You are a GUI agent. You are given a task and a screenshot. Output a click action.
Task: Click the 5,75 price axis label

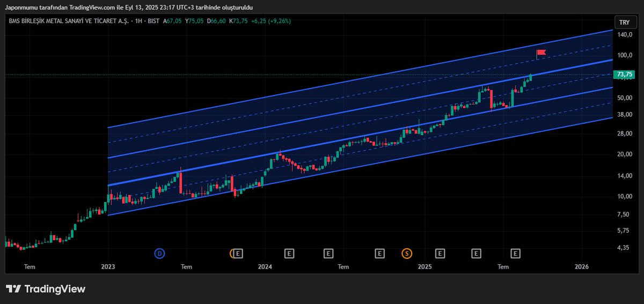(x=623, y=231)
